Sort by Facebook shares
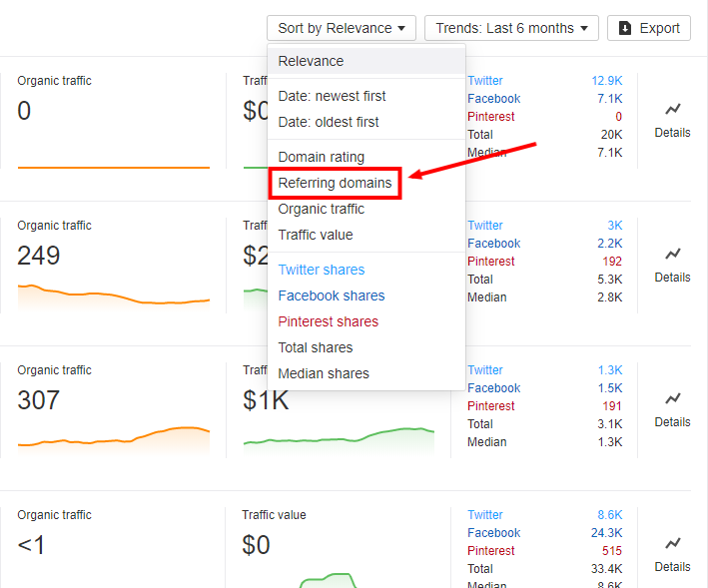Image resolution: width=708 pixels, height=588 pixels. 331,295
